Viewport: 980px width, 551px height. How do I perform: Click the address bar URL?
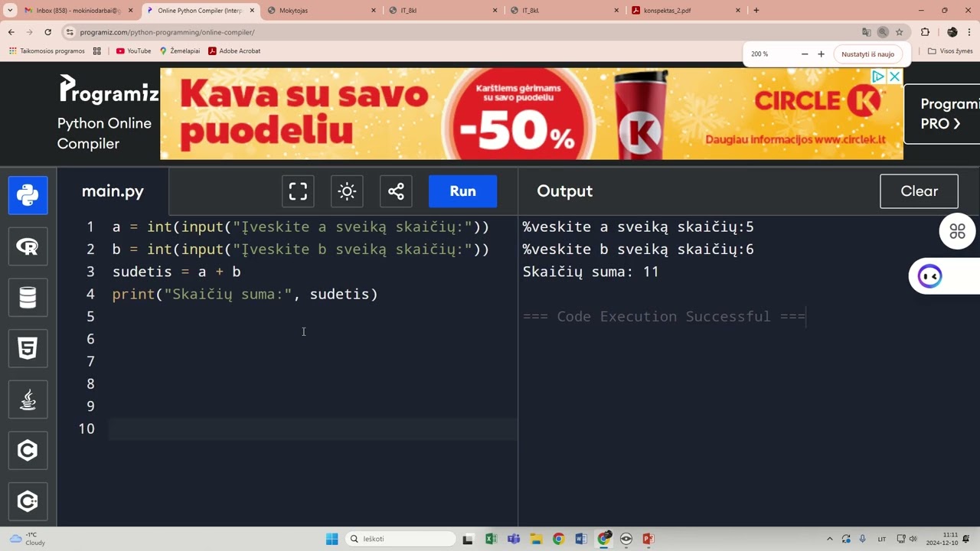[x=167, y=32]
